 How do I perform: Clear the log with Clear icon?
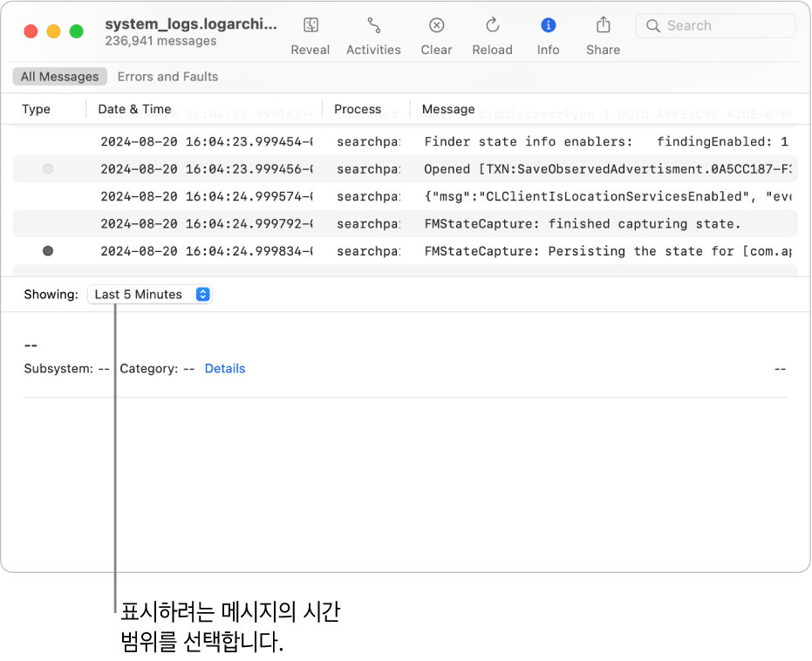coord(437,24)
